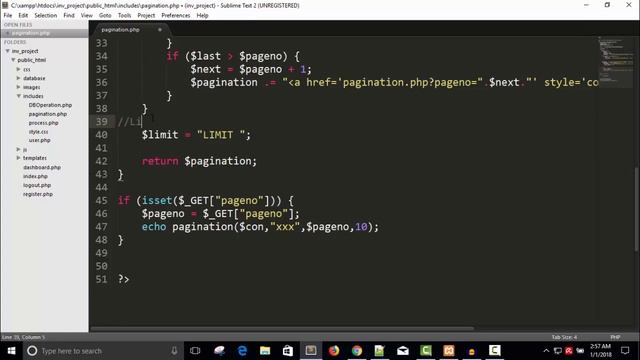Viewport: 640px width, 360px height.
Task: Click the 'echo' keyword on line 47
Action: 154,227
